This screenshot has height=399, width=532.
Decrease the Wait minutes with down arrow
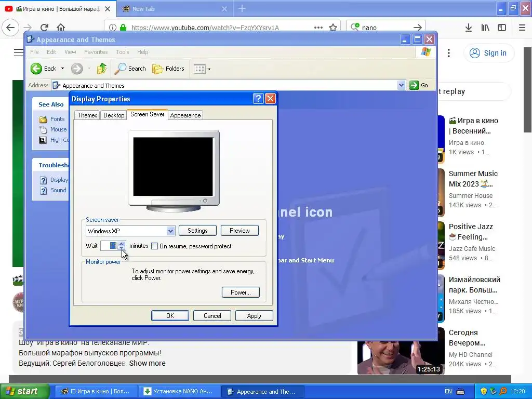tap(122, 248)
